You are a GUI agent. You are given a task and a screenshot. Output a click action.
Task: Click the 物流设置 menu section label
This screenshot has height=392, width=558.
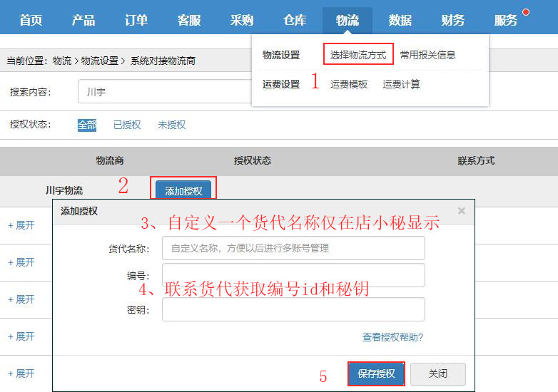[280, 55]
